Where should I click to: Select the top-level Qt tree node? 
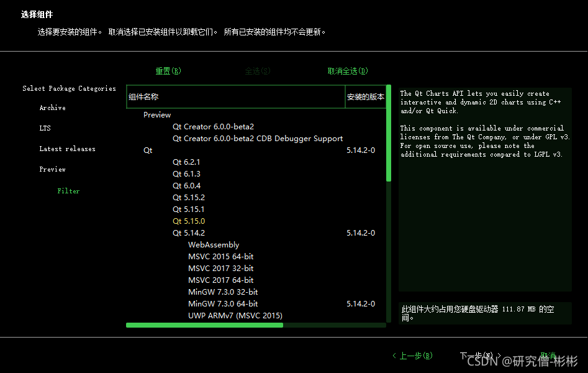coord(148,150)
